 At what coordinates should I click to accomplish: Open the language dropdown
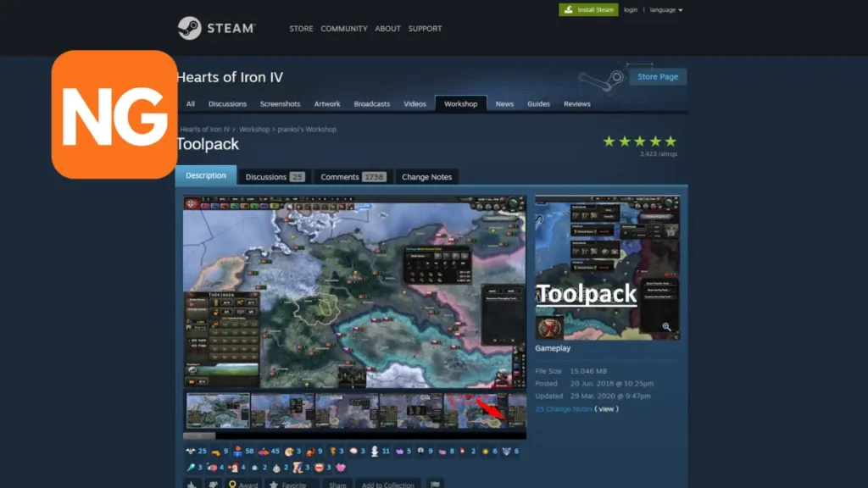tap(666, 10)
